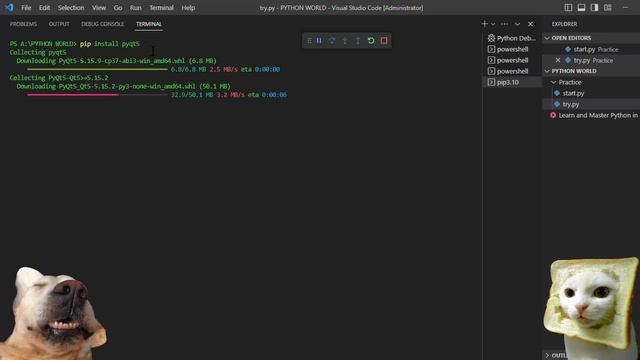The width and height of the screenshot is (640, 360).
Task: Create a new terminal with the plus icon
Action: pos(484,24)
